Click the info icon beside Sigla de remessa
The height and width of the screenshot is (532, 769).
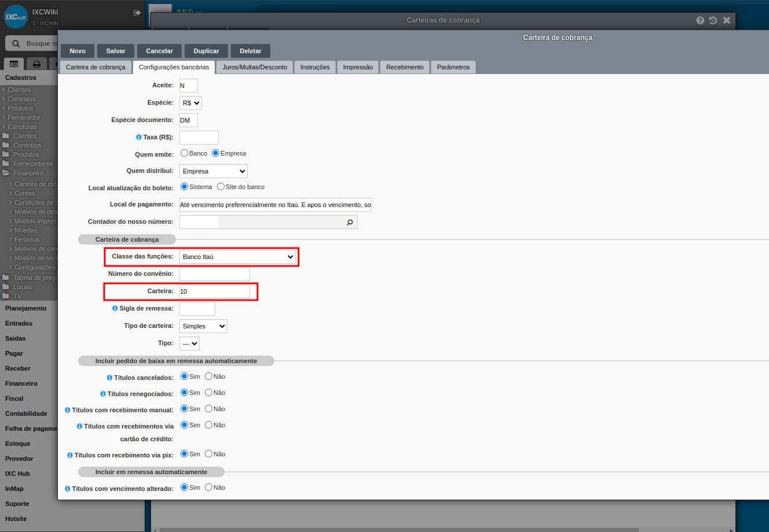(115, 308)
